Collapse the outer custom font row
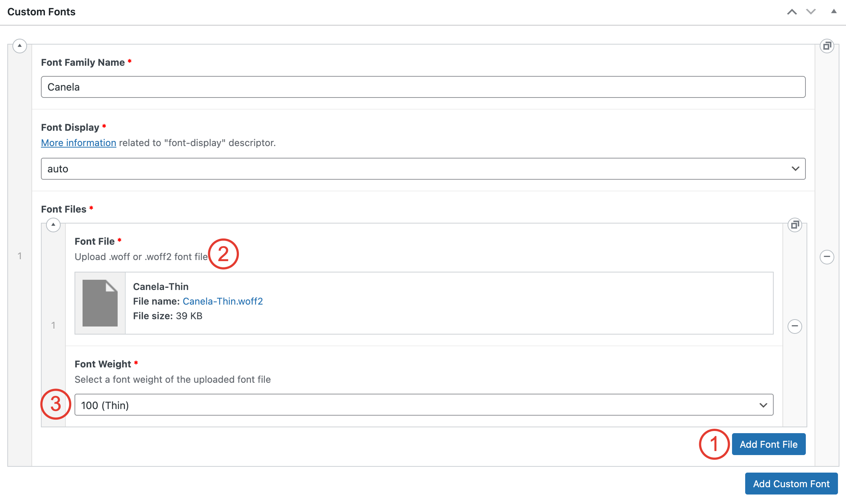Image resolution: width=846 pixels, height=504 pixels. 20,46
